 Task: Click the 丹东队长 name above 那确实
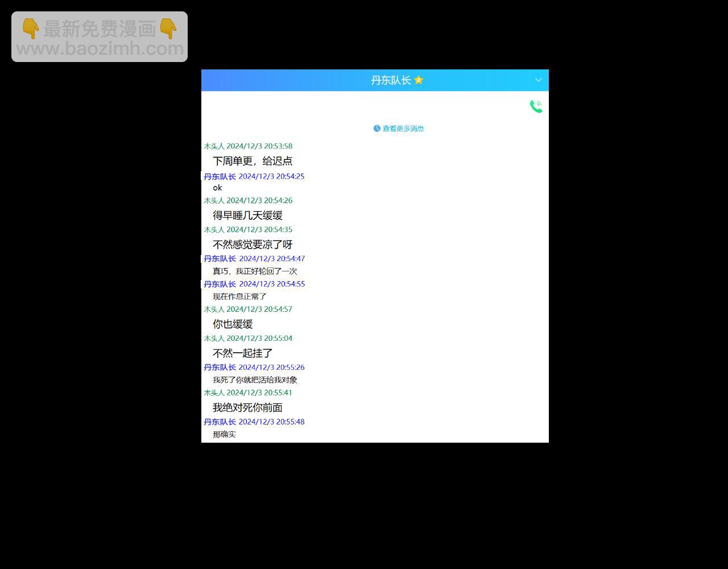tap(220, 422)
